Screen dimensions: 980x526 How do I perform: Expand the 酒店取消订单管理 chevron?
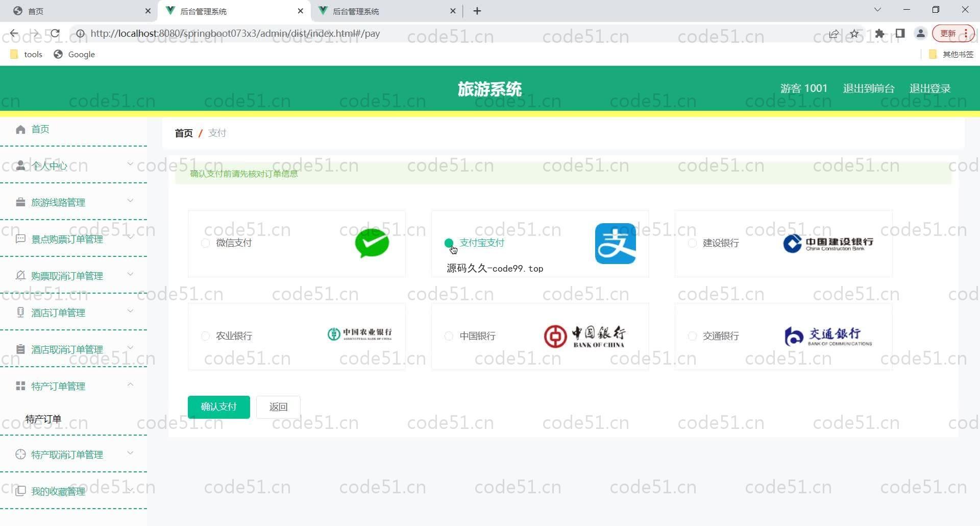(130, 348)
